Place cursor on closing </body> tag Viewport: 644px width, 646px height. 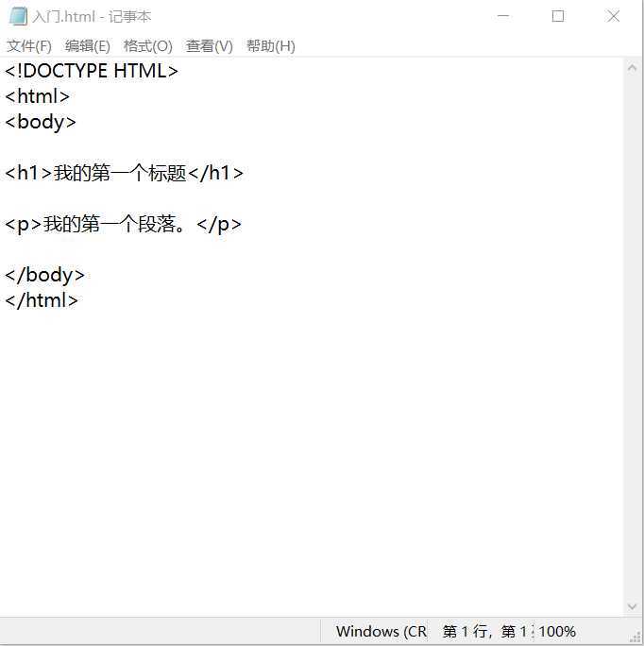[44, 275]
